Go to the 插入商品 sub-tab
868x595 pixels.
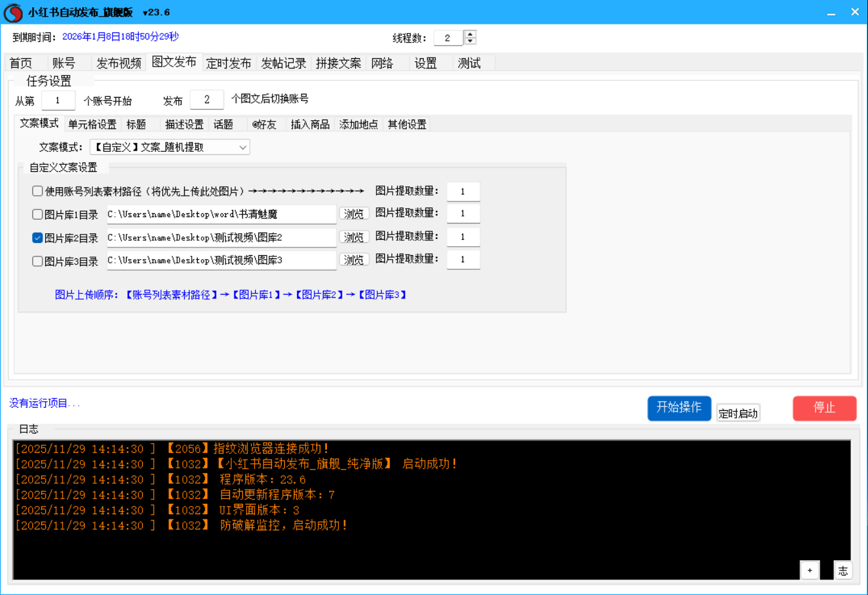[310, 125]
